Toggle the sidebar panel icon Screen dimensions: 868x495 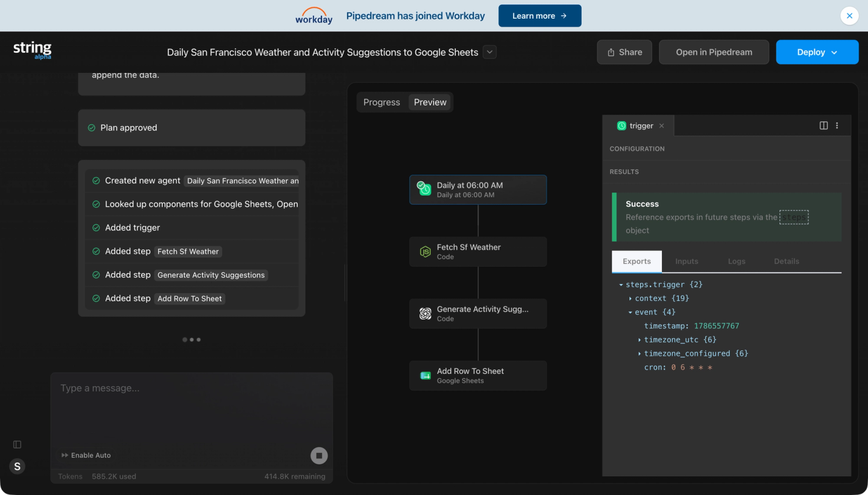click(x=17, y=444)
